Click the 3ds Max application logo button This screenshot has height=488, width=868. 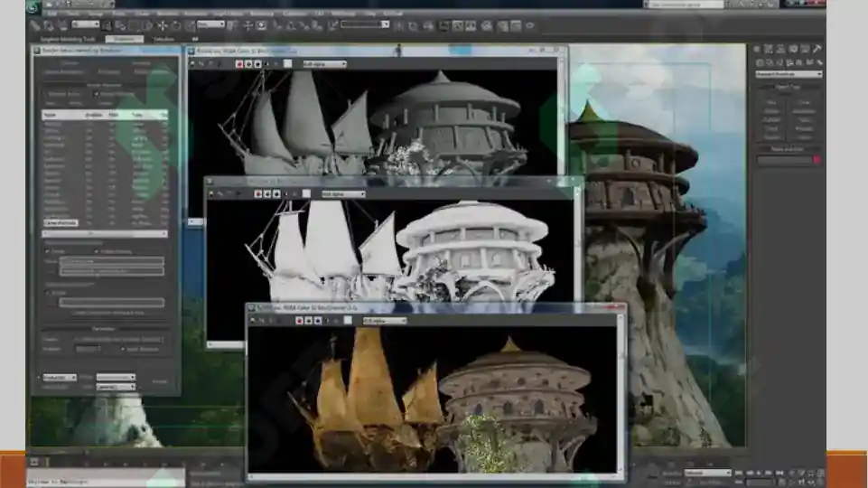(x=33, y=6)
